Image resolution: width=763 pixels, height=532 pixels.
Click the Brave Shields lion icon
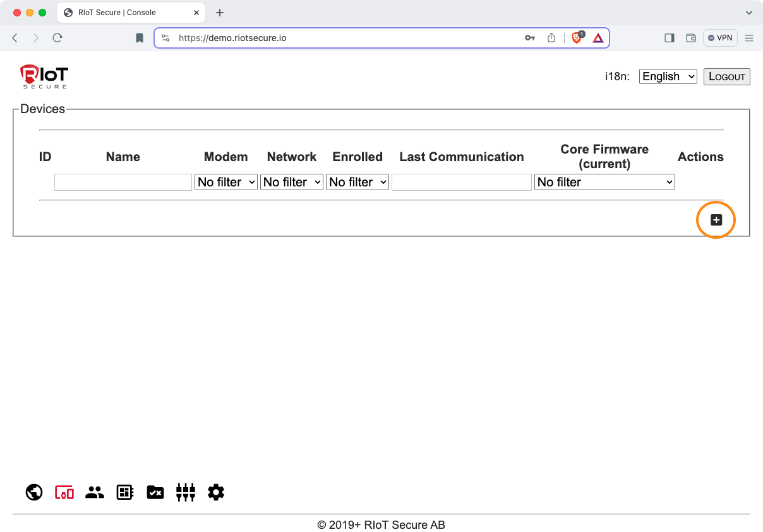(577, 38)
